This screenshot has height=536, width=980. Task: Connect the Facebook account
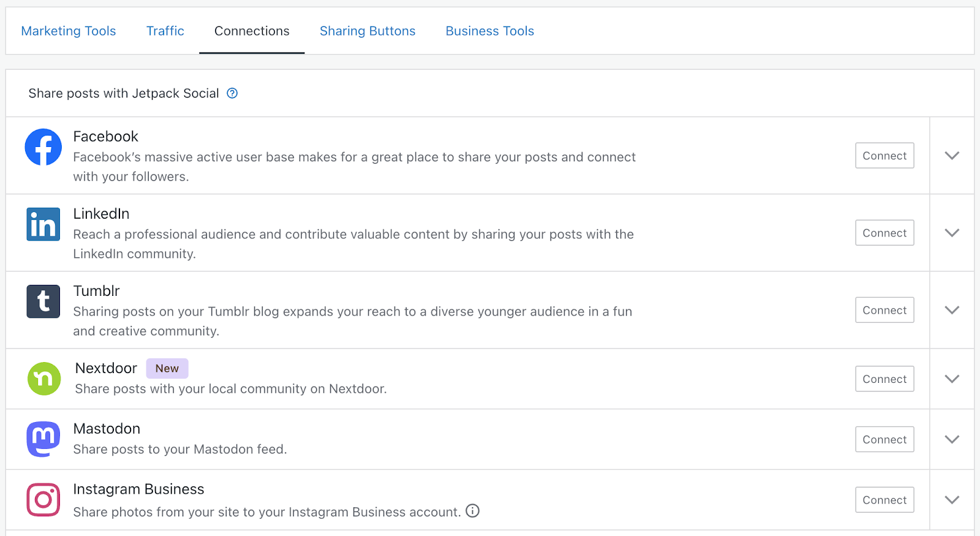pyautogui.click(x=884, y=156)
